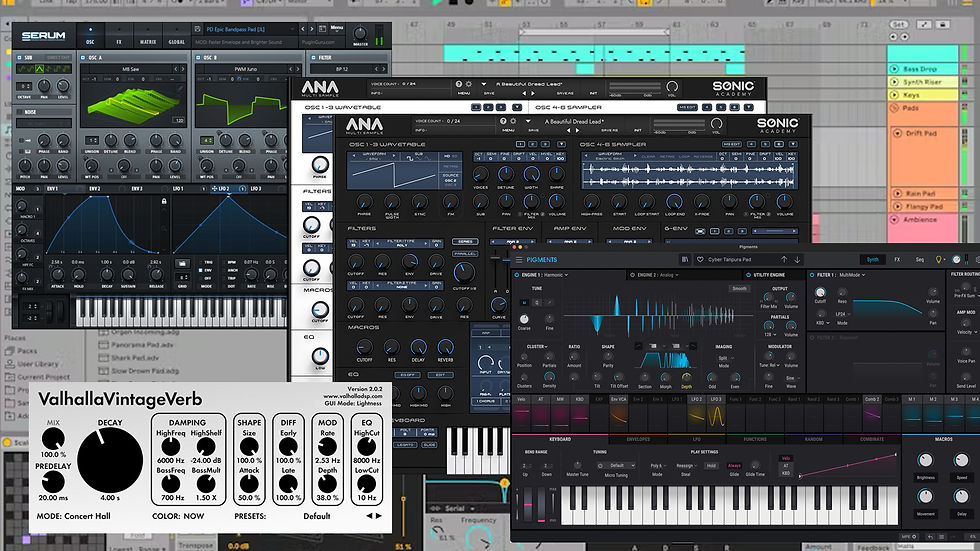Screen dimensions: 980x551
Task: Open the Pigments Cluster dropdown
Action: click(537, 346)
